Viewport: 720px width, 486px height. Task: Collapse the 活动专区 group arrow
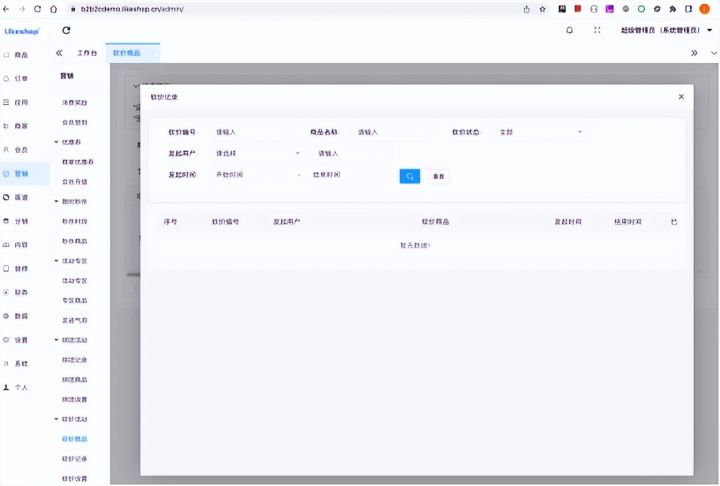[x=56, y=260]
